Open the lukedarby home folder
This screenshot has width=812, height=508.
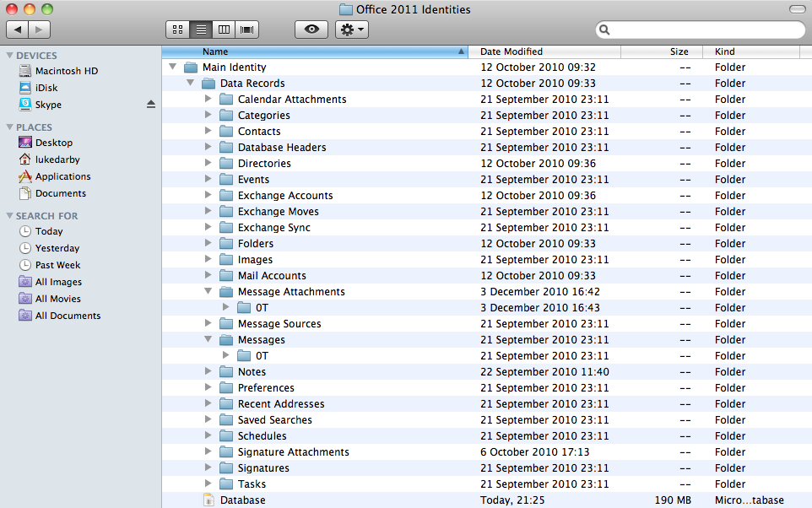coord(57,159)
